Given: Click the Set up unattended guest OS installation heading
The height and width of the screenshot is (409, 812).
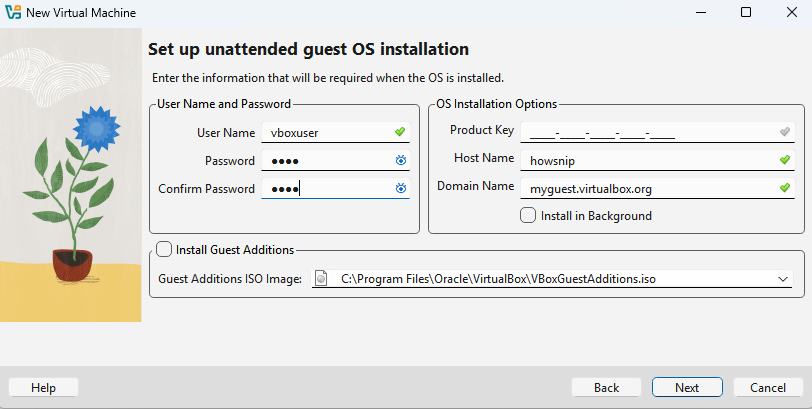Looking at the screenshot, I should (309, 49).
